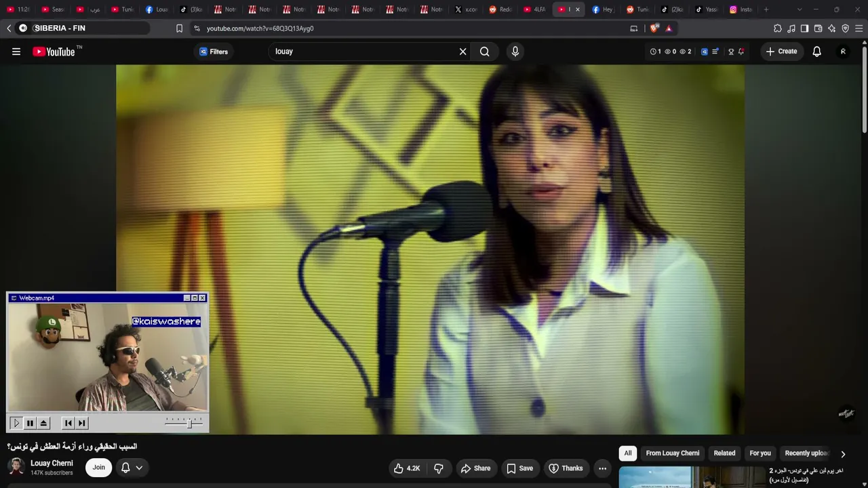Open the trophy icon in the YouTube header
Image resolution: width=868 pixels, height=488 pixels.
pos(731,52)
